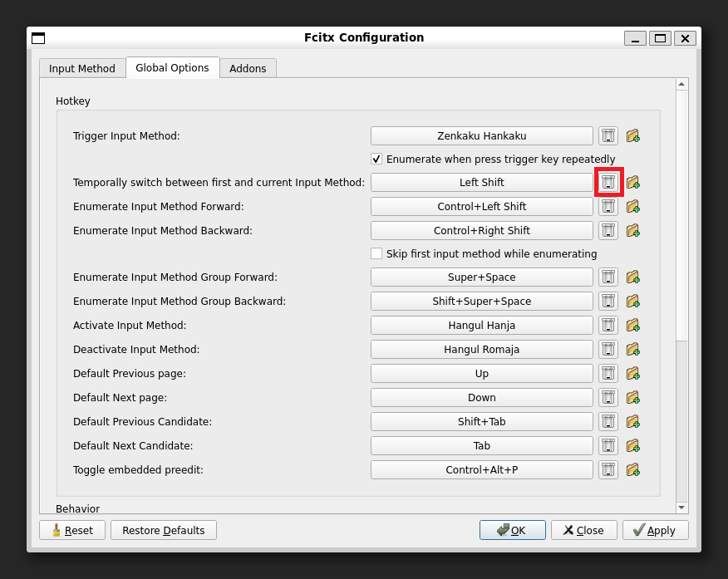Screen dimensions: 728x579
Task: Click the scrollbar down arrow
Action: point(681,508)
